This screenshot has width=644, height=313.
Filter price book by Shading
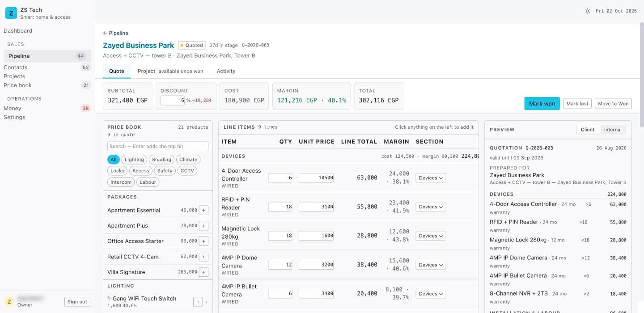(x=161, y=159)
